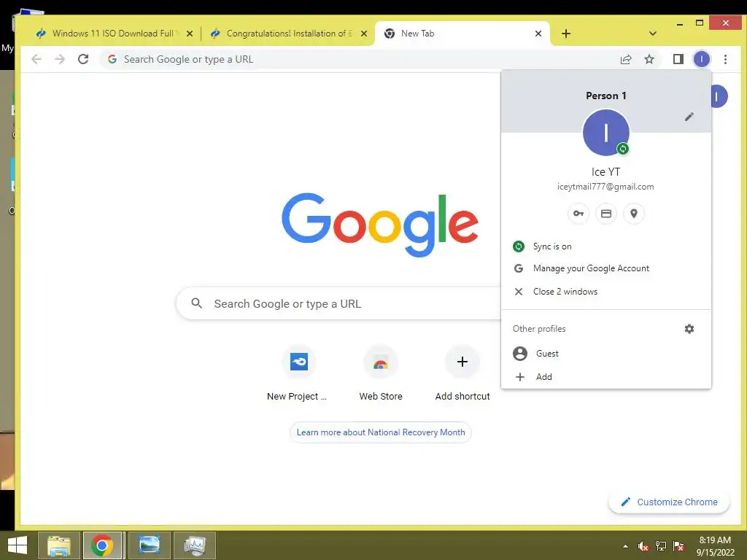The image size is (747, 560).
Task: Click the network tray icon
Action: coord(660,546)
